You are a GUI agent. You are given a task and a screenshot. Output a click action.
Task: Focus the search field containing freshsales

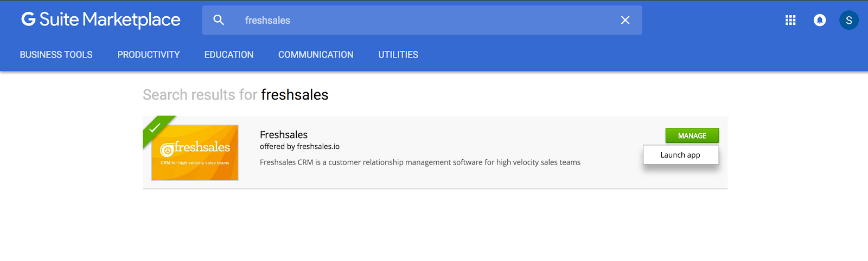click(423, 20)
